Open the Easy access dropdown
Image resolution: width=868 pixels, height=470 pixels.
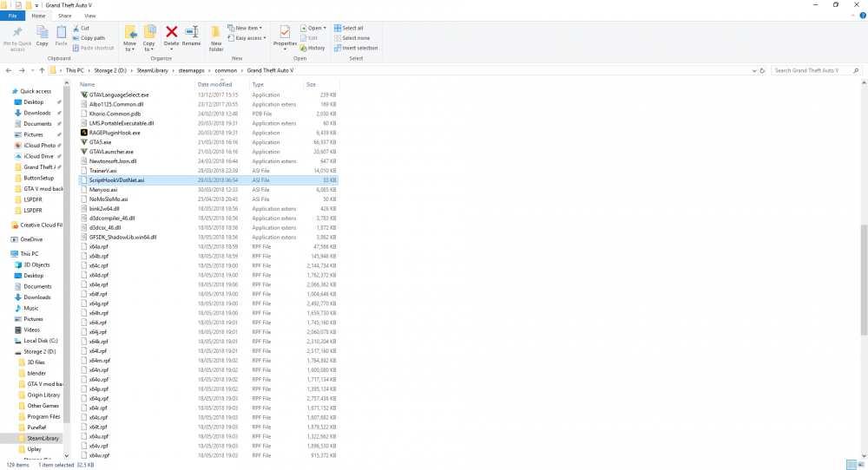tap(249, 38)
